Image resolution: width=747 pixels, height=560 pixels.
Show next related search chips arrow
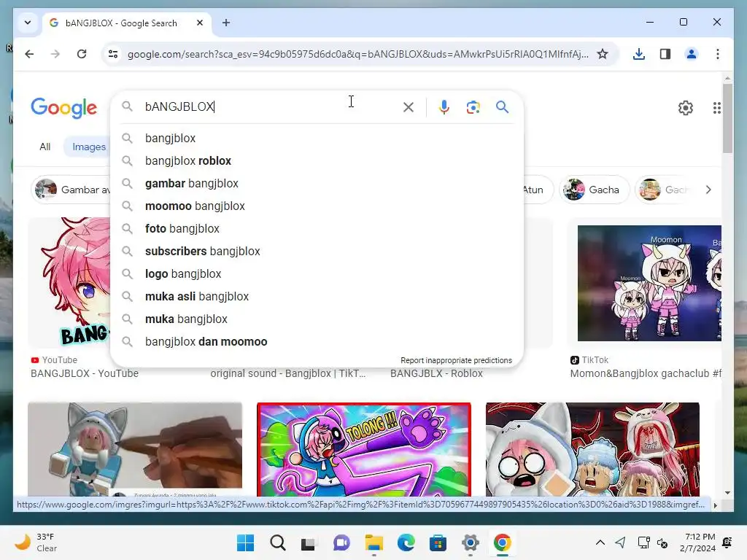pos(708,190)
